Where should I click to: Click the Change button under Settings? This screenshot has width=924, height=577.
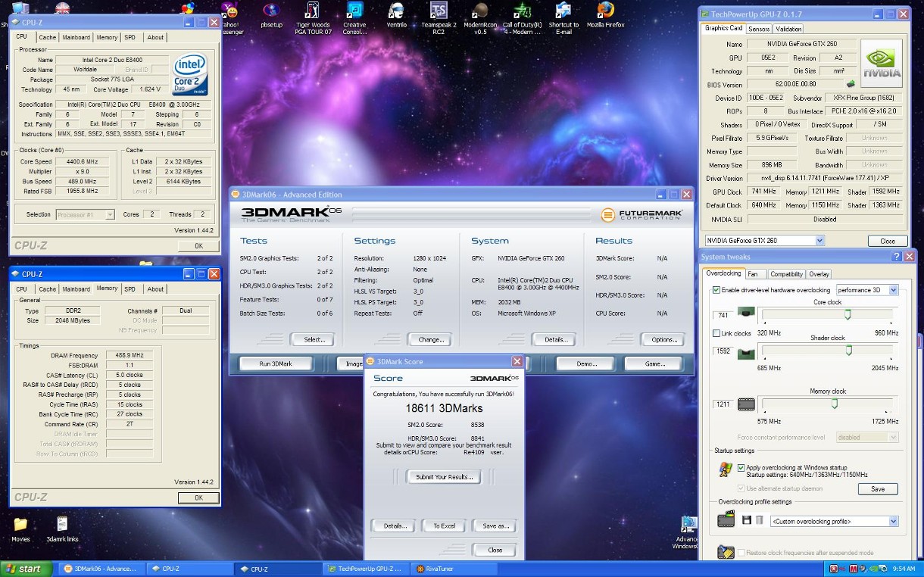tap(430, 339)
